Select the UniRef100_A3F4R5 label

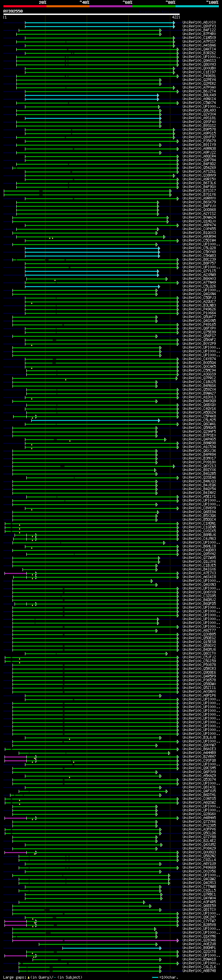(x=199, y=902)
